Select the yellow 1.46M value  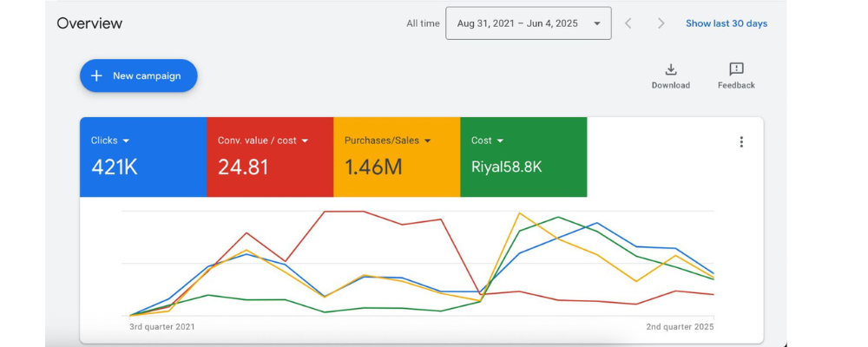click(x=373, y=167)
